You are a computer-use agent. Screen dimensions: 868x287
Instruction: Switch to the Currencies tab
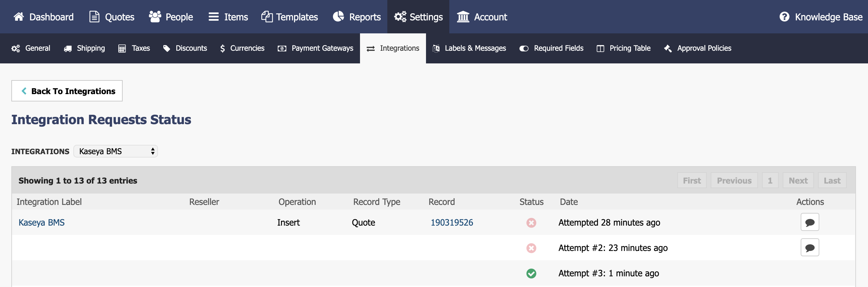tap(242, 48)
